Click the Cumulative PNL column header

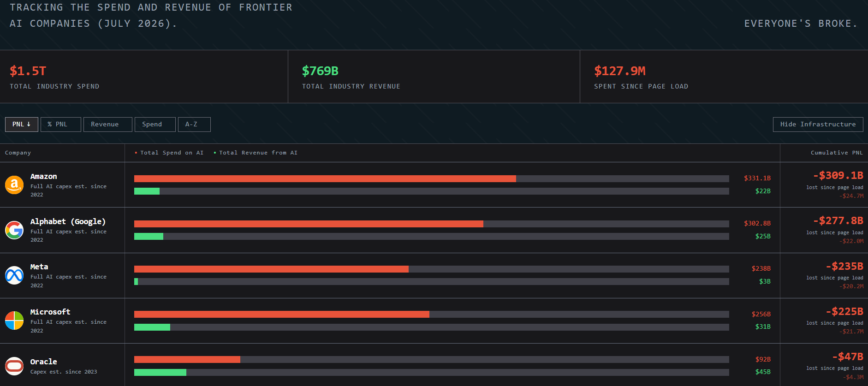(x=837, y=153)
